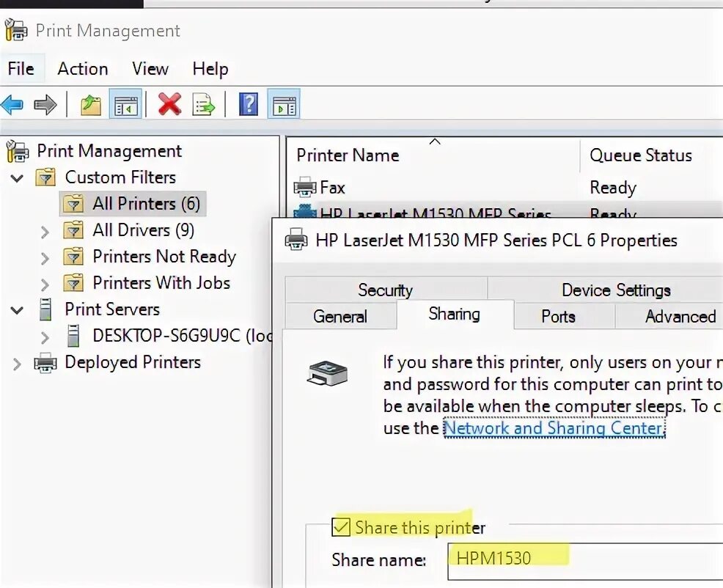This screenshot has width=723, height=588.
Task: Click the Forward arrow toolbar icon
Action: coord(45,105)
